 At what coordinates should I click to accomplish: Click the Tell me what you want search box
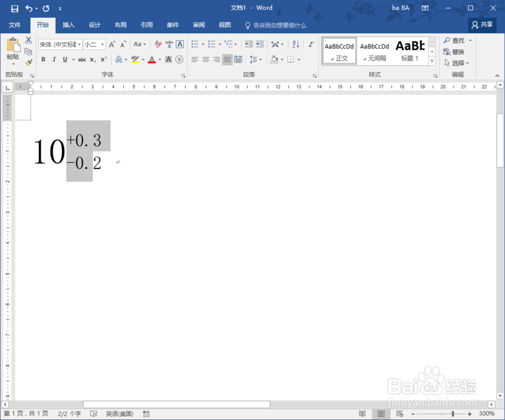pyautogui.click(x=276, y=25)
